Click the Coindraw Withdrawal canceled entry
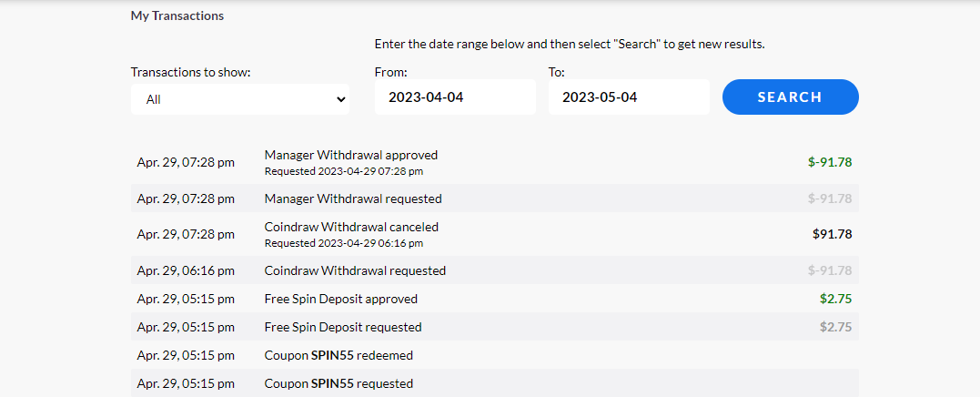The height and width of the screenshot is (397, 980). pos(351,227)
